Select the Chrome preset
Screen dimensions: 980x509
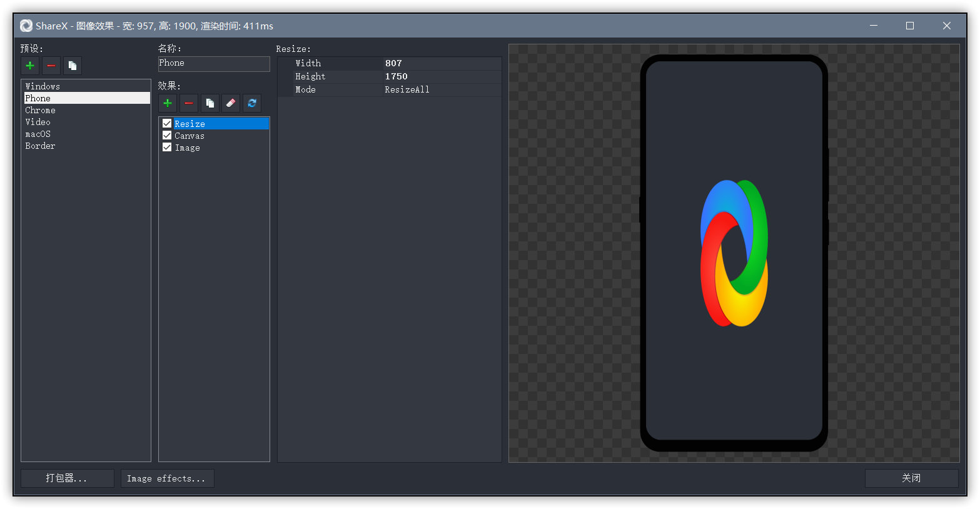[x=86, y=110]
